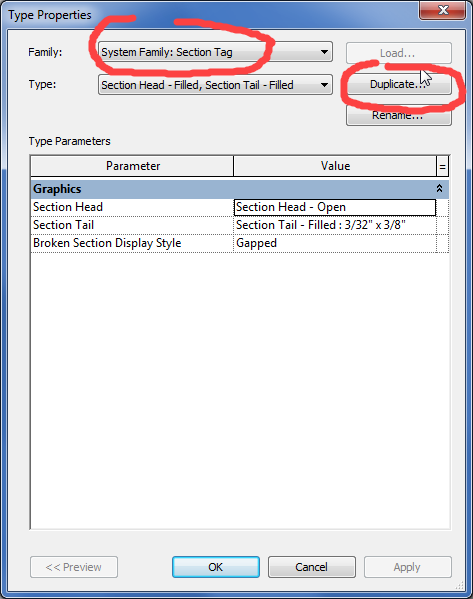
Task: Click the Parameter column header
Action: point(132,166)
